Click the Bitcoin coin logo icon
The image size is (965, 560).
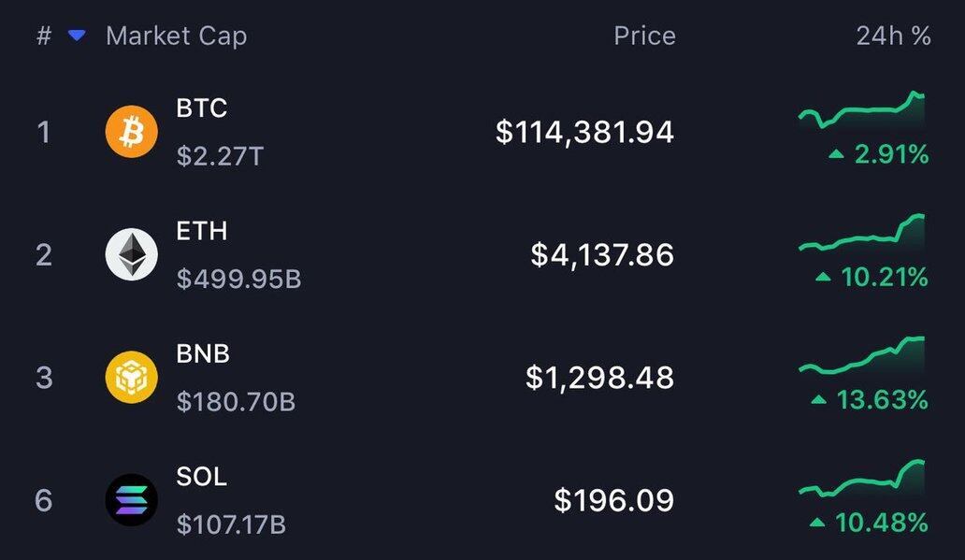pos(131,132)
